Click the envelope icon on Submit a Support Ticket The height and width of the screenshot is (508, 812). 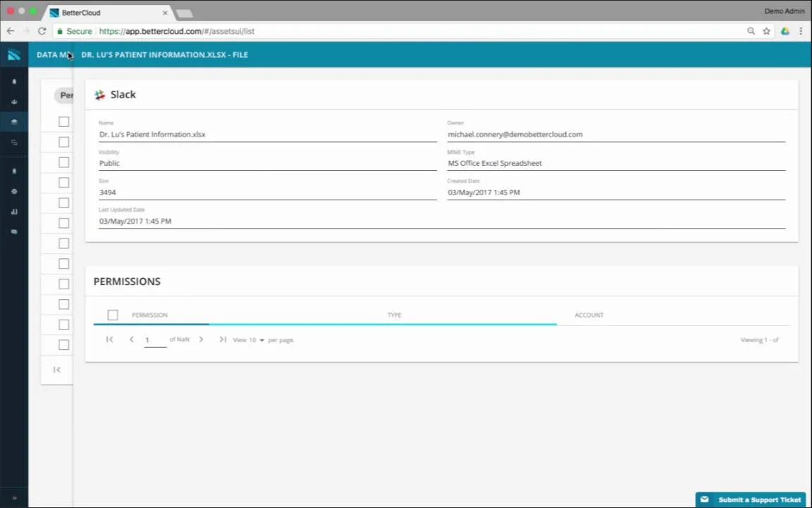704,500
